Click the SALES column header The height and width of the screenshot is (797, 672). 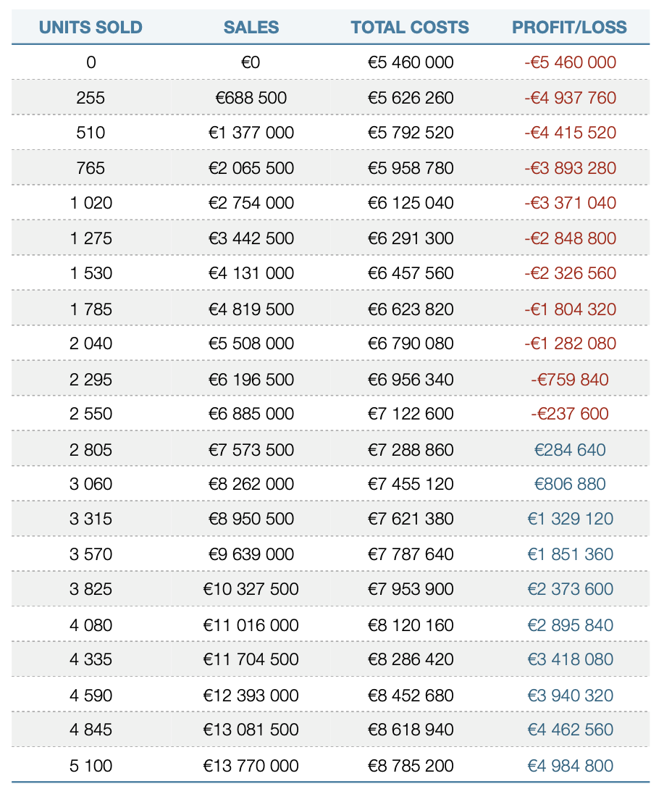click(x=251, y=28)
